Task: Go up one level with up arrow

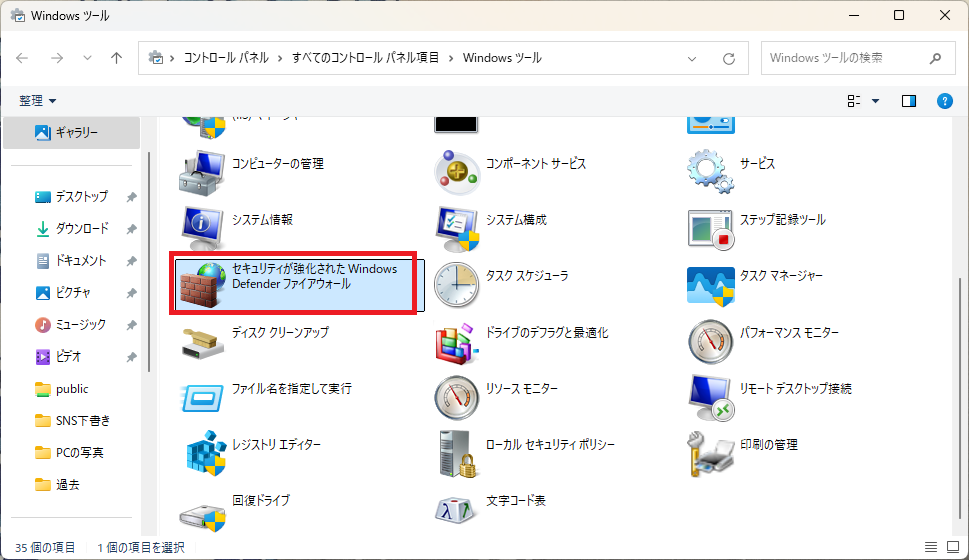Action: click(x=116, y=58)
